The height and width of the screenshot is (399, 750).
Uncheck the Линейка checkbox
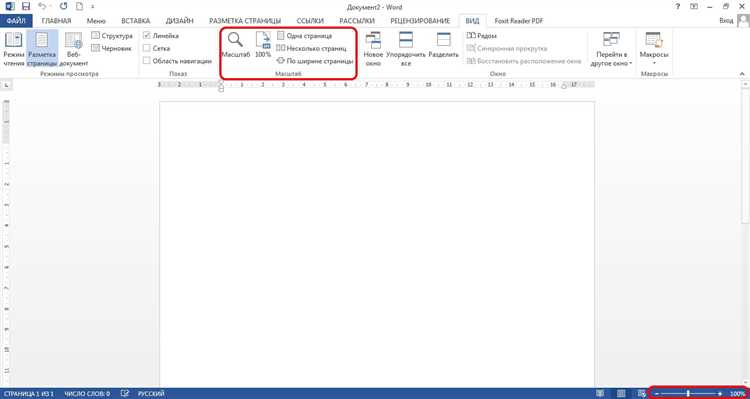point(147,36)
